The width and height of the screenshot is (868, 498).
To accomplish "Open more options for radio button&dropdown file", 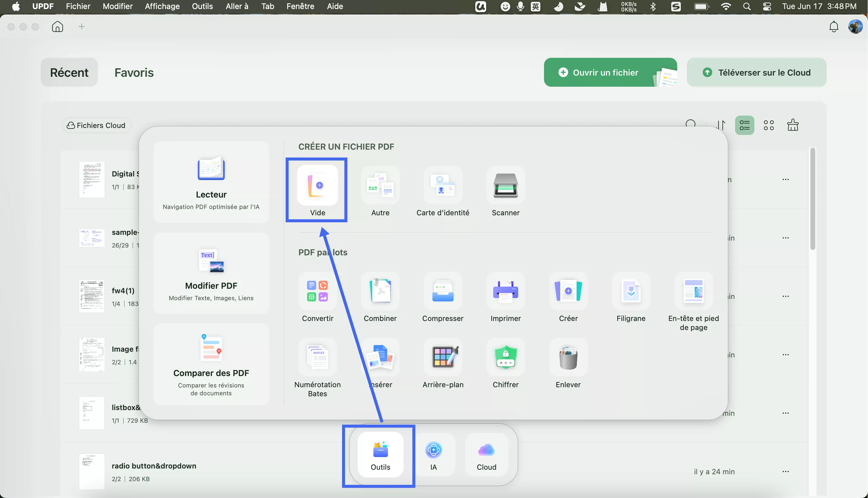I will 785,471.
